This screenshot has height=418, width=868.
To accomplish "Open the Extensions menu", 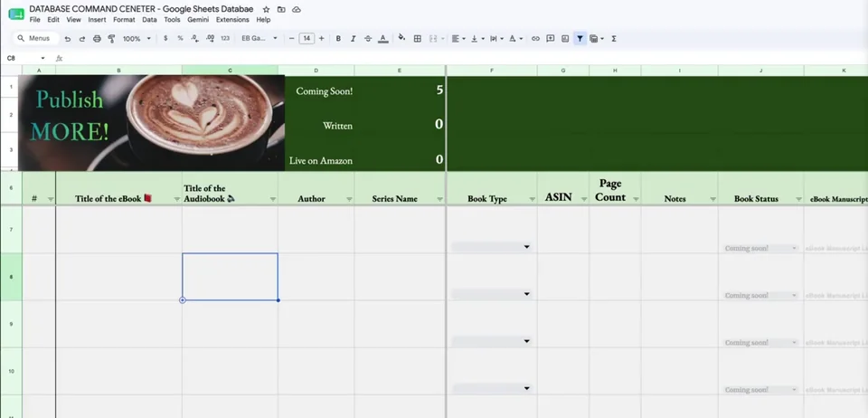I will [x=232, y=19].
